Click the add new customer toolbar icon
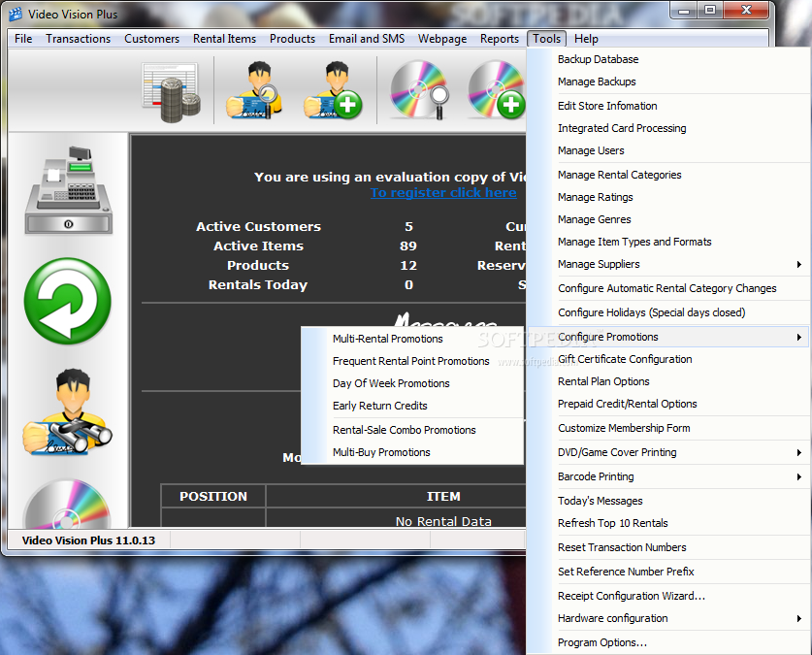 click(x=333, y=90)
